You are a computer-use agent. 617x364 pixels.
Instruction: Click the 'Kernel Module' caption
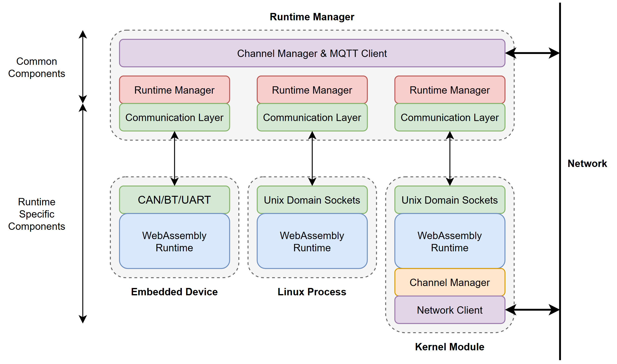(450, 347)
